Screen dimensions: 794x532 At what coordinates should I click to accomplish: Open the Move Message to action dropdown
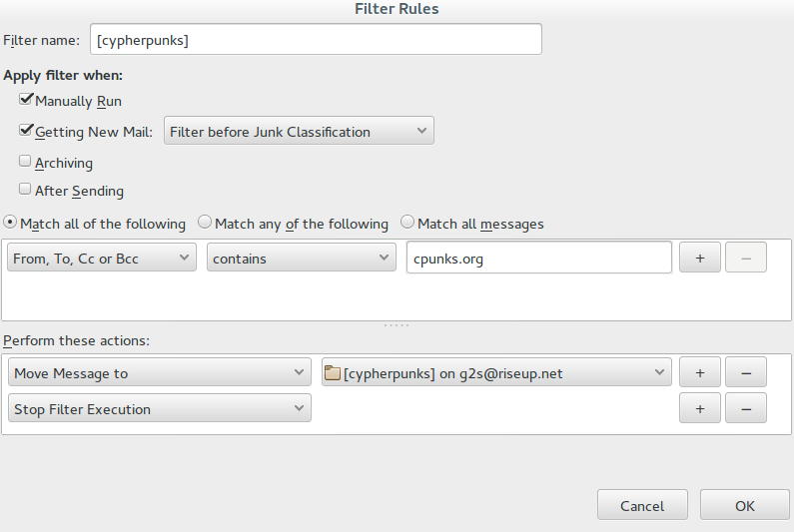point(160,373)
